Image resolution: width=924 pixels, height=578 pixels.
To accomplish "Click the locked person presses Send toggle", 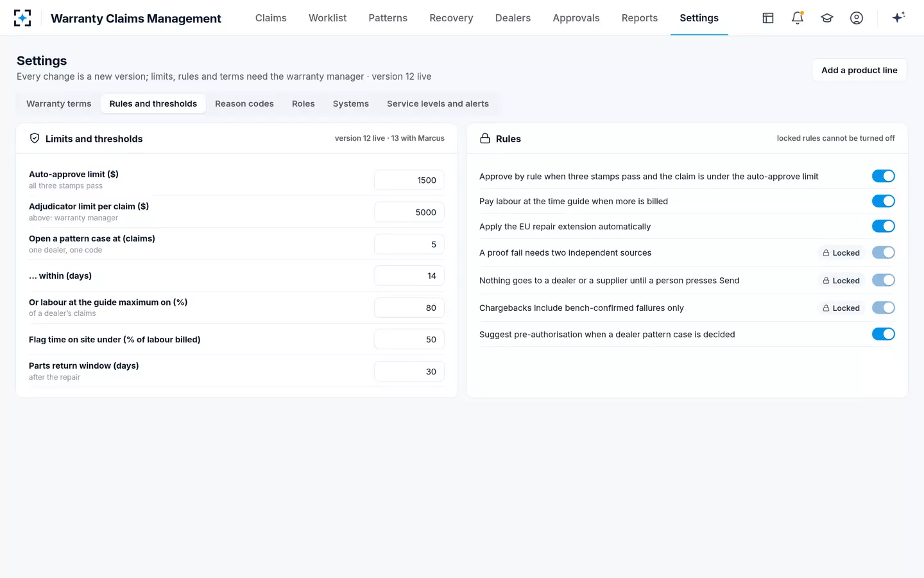I will (884, 280).
